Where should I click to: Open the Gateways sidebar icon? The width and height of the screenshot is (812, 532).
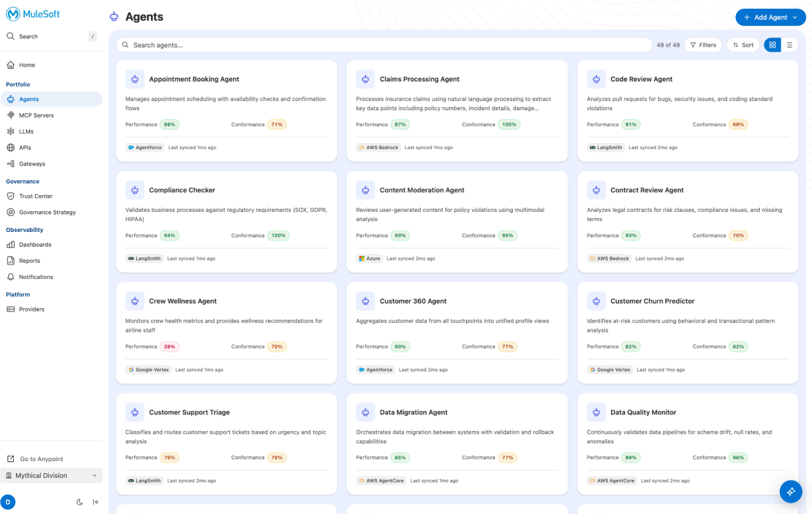[11, 164]
